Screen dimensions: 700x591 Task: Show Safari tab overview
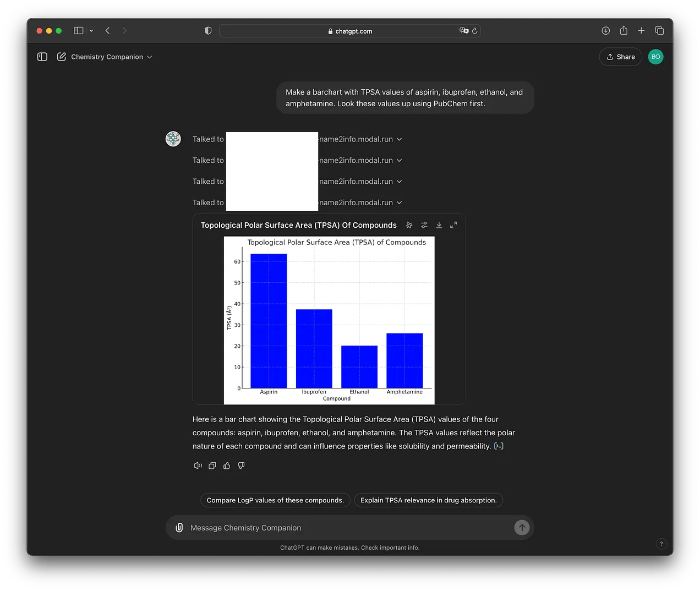[659, 31]
